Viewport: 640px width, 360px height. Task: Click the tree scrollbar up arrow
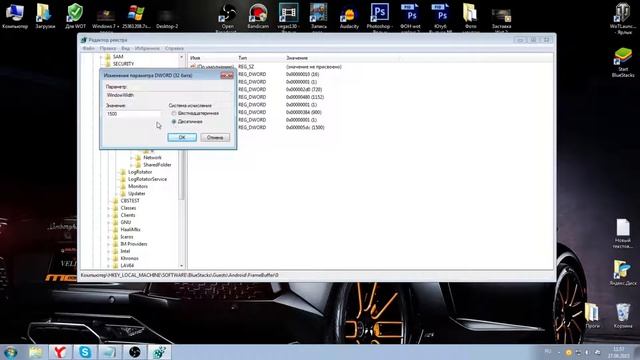[182, 57]
